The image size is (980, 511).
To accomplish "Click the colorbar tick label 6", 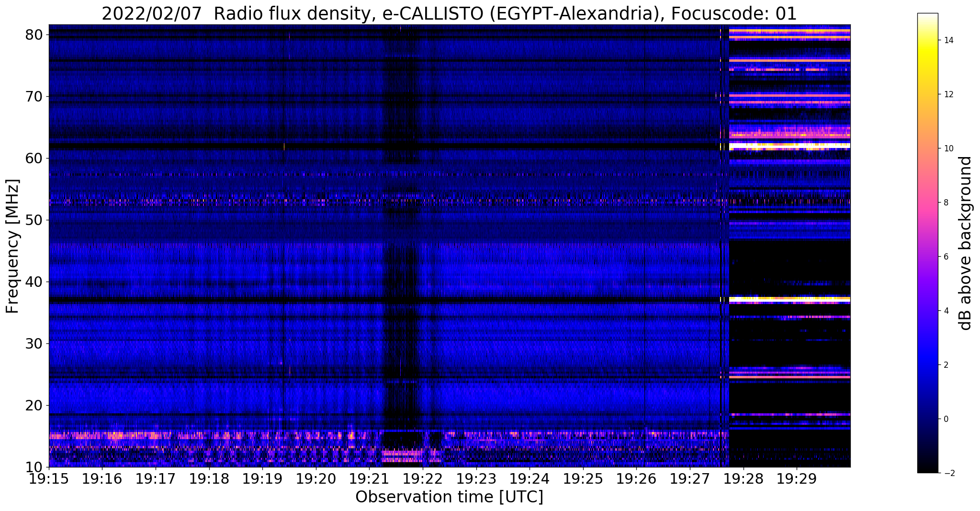I will click(946, 257).
